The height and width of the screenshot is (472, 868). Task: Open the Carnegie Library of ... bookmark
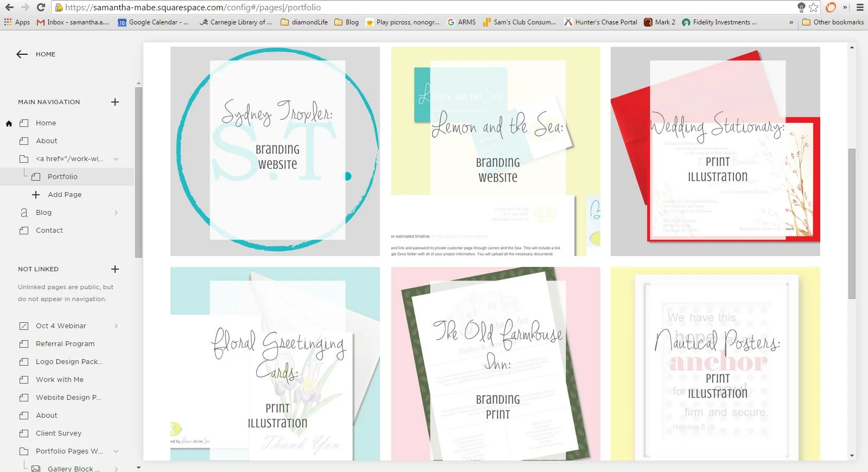236,22
